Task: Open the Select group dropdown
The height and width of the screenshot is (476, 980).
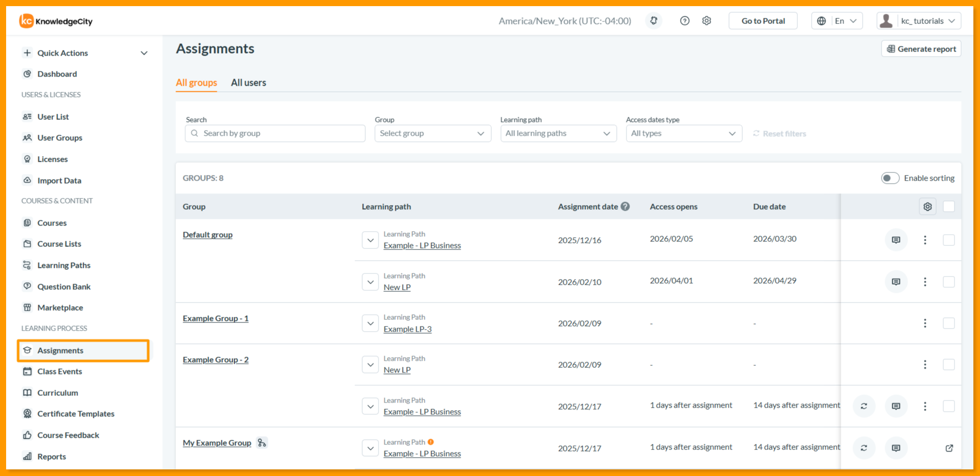Action: (433, 133)
